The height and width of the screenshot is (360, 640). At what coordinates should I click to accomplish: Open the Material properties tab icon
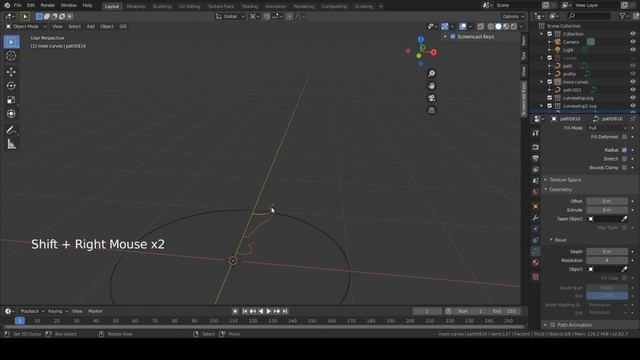pos(536,262)
